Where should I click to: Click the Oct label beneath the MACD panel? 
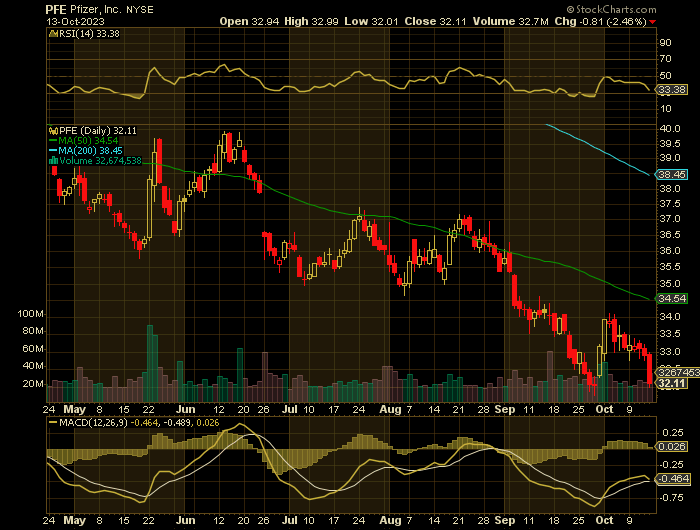(604, 521)
